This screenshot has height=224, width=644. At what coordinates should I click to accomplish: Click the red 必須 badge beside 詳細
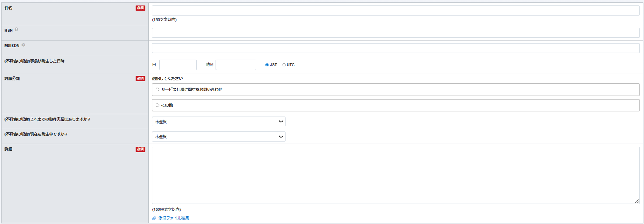(140, 149)
